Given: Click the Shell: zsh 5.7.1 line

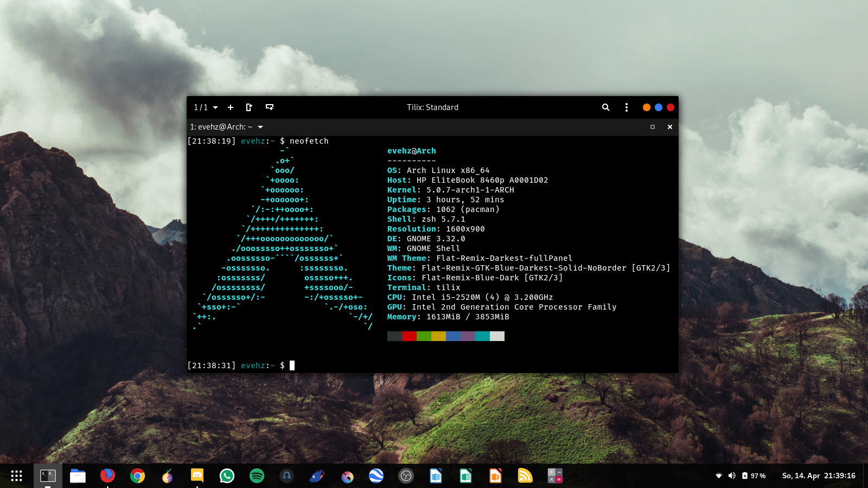Looking at the screenshot, I should click(x=426, y=219).
